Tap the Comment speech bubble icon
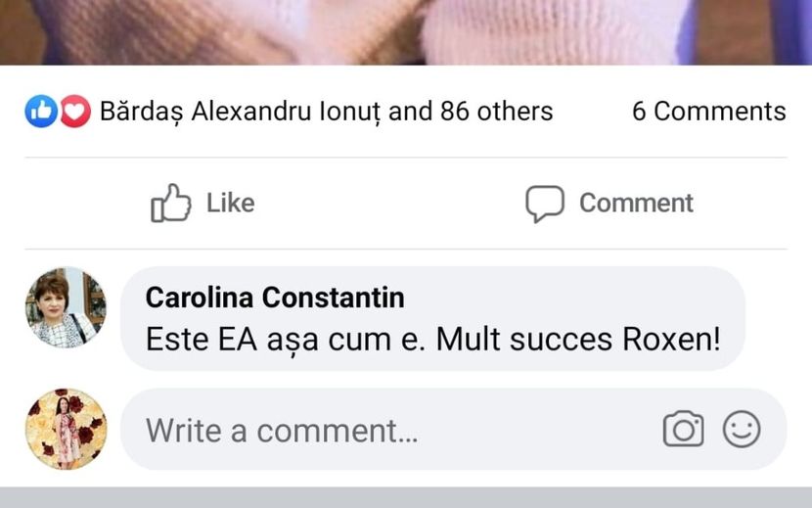Screen dimensions: 812x508 545,203
